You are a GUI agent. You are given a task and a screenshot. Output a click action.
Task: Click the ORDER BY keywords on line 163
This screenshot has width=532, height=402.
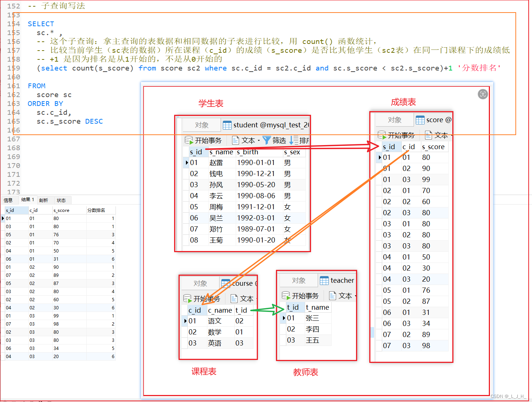point(45,104)
